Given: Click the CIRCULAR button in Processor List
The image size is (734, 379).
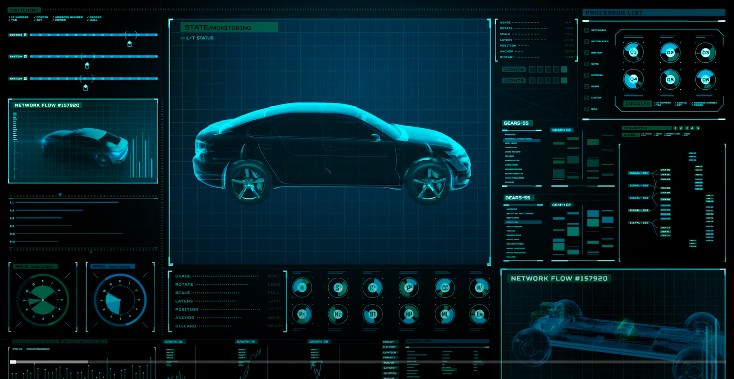Looking at the screenshot, I should tap(637, 104).
